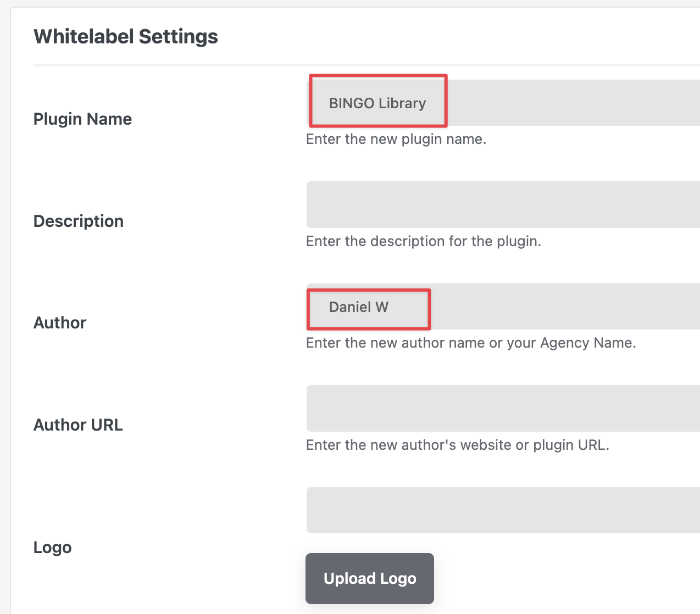Image resolution: width=700 pixels, height=614 pixels.
Task: Click the Author label
Action: (60, 322)
